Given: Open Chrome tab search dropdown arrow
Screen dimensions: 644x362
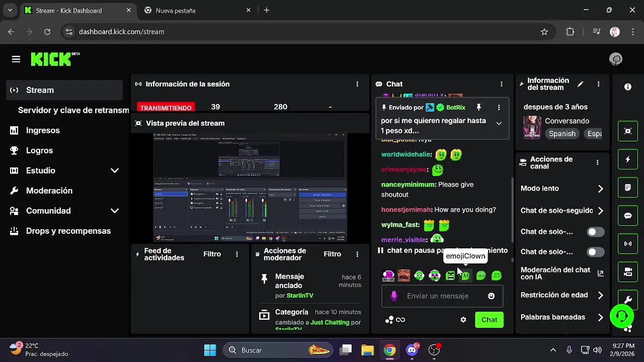Looking at the screenshot, I should [10, 10].
